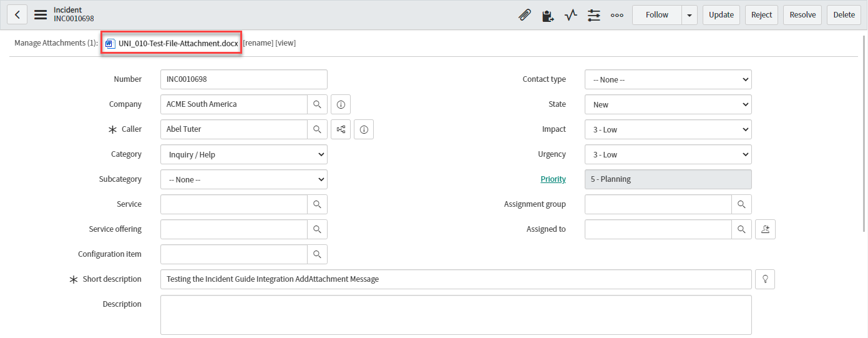Open the Category dropdown
Image resolution: width=868 pixels, height=338 pixels.
pos(243,154)
